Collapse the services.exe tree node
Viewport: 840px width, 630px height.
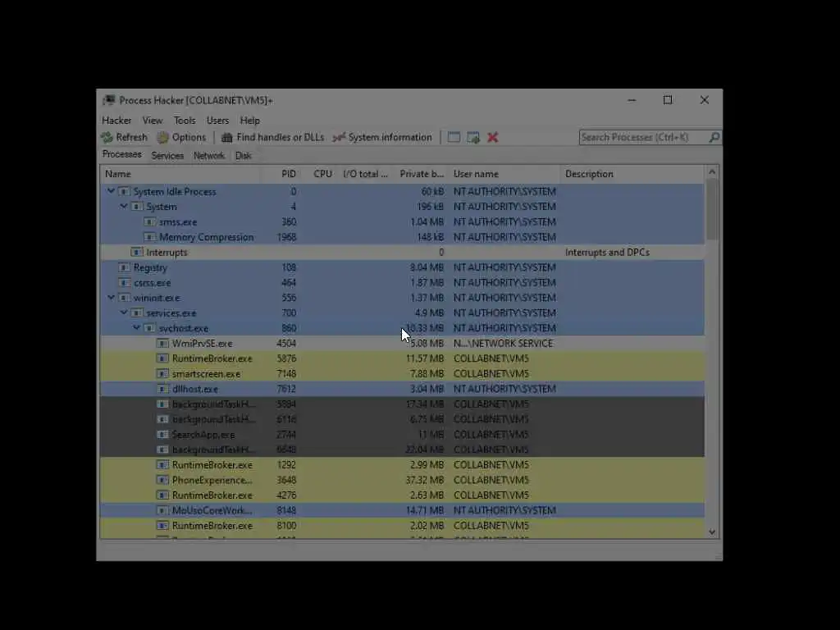point(124,313)
